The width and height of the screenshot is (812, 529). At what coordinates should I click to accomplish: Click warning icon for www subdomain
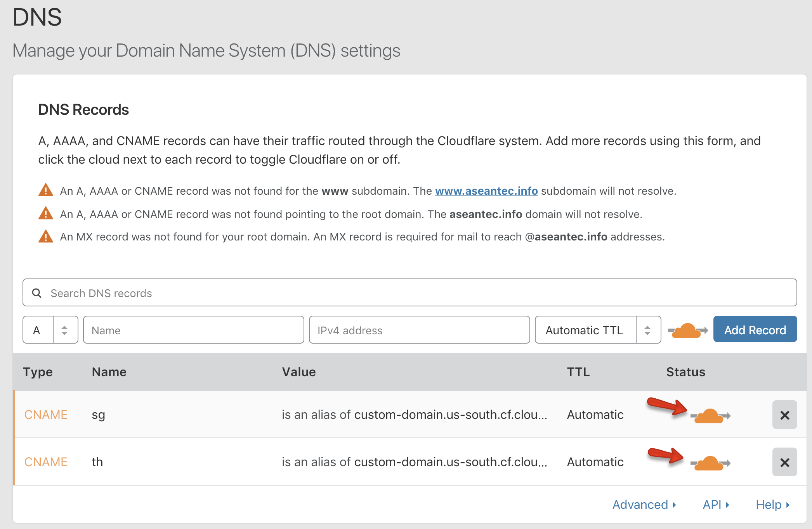pos(46,190)
